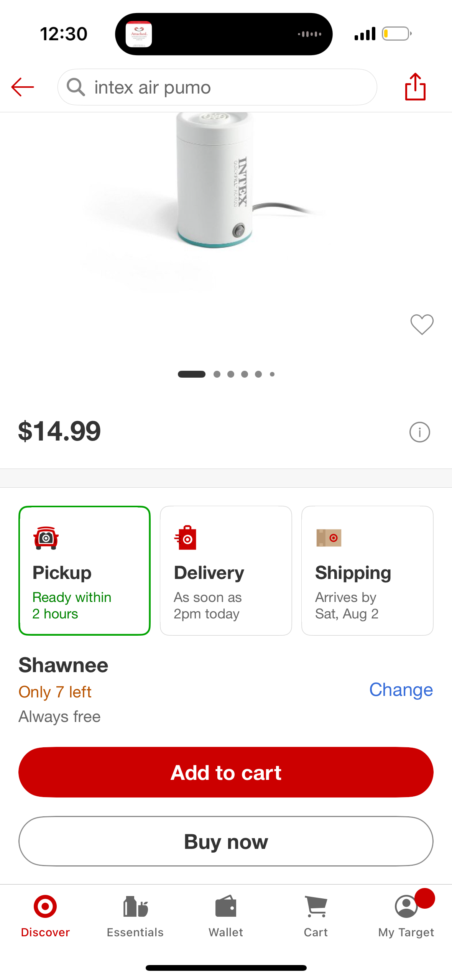Screen dimensions: 452x980
Task: Choose the Shipping fulfillment option
Action: 367,571
